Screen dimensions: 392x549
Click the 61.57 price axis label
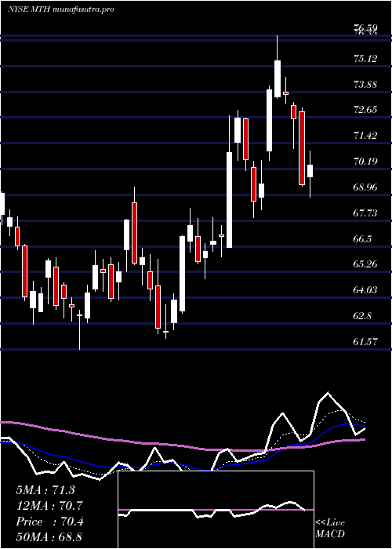click(366, 341)
